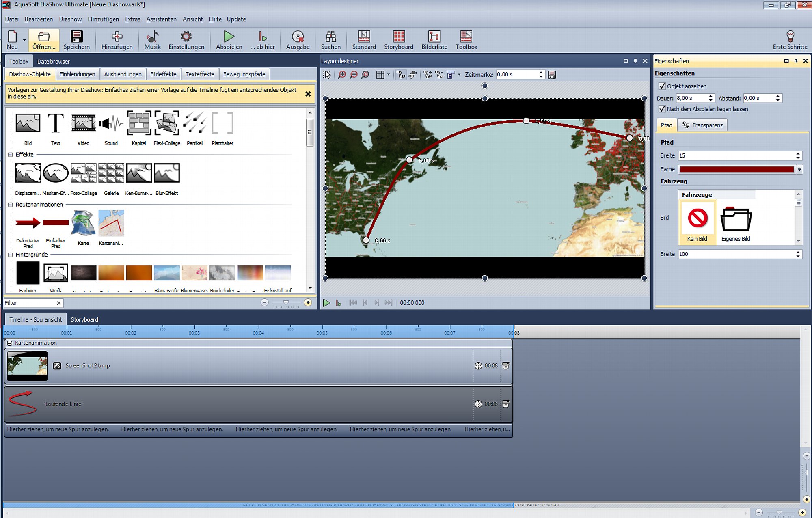This screenshot has width=812, height=518.
Task: Click the zoom in magnifier in Layoutdesigner
Action: (342, 75)
